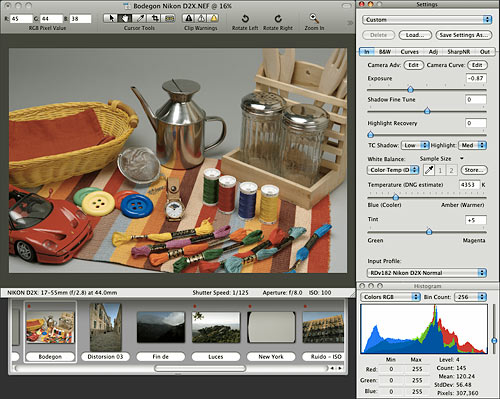Toggle white balance sample 1
Screen dimensions: 500x399
(x=440, y=170)
